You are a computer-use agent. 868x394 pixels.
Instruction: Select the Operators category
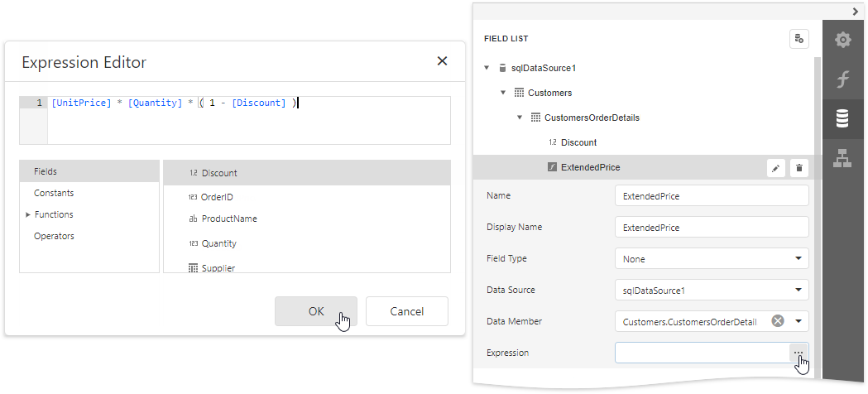tap(54, 236)
